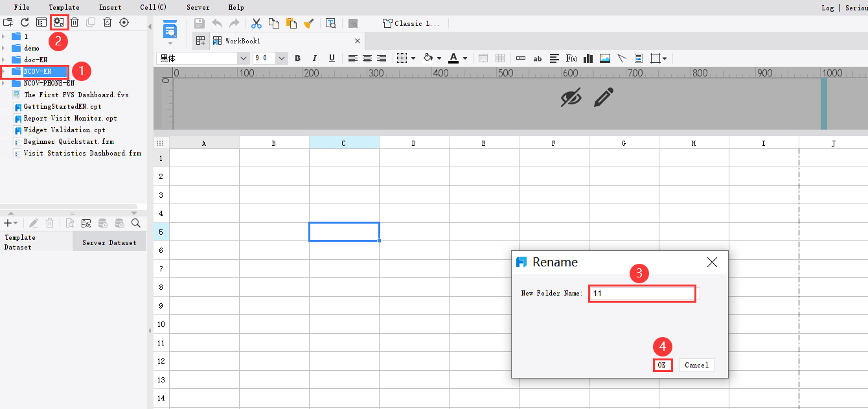
Task: Click the Refresh icon above the folder tree
Action: tap(25, 21)
